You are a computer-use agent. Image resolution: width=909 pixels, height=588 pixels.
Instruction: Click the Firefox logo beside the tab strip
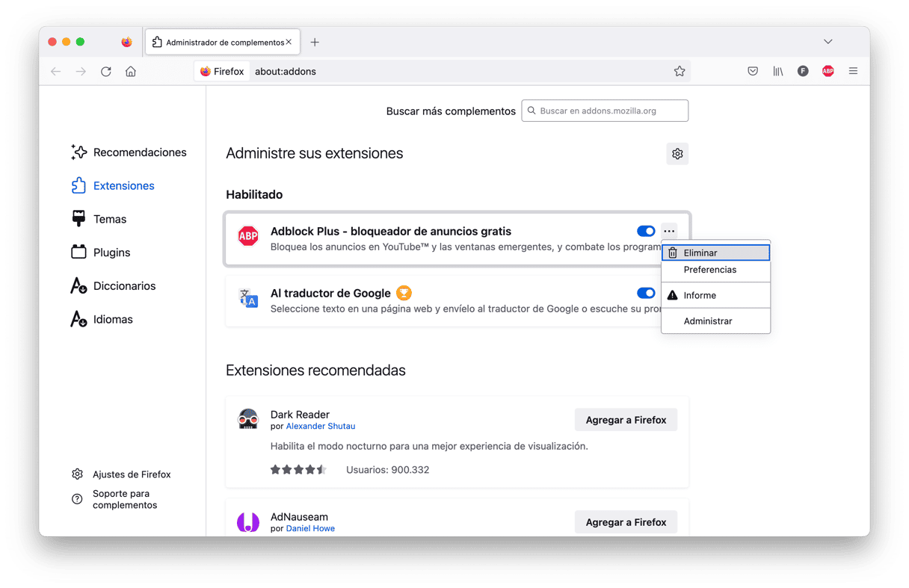(127, 42)
